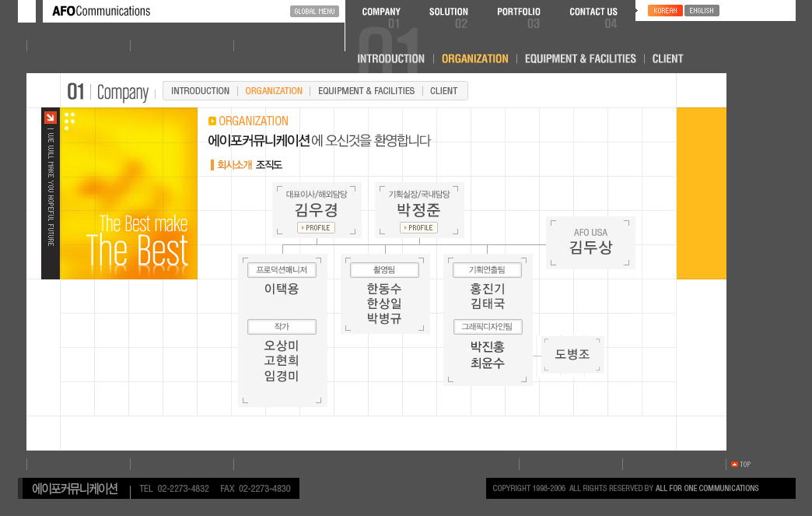Open the CONTACT US menu
The height and width of the screenshot is (516, 812).
pyautogui.click(x=593, y=12)
